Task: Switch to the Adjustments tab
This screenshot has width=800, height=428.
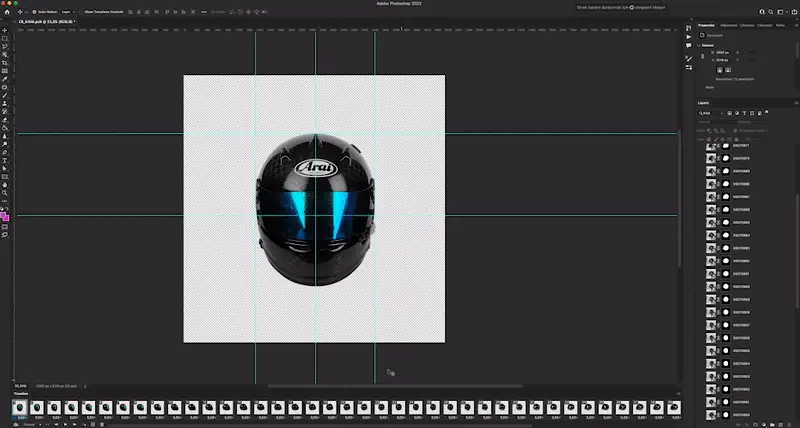Action: tap(729, 25)
